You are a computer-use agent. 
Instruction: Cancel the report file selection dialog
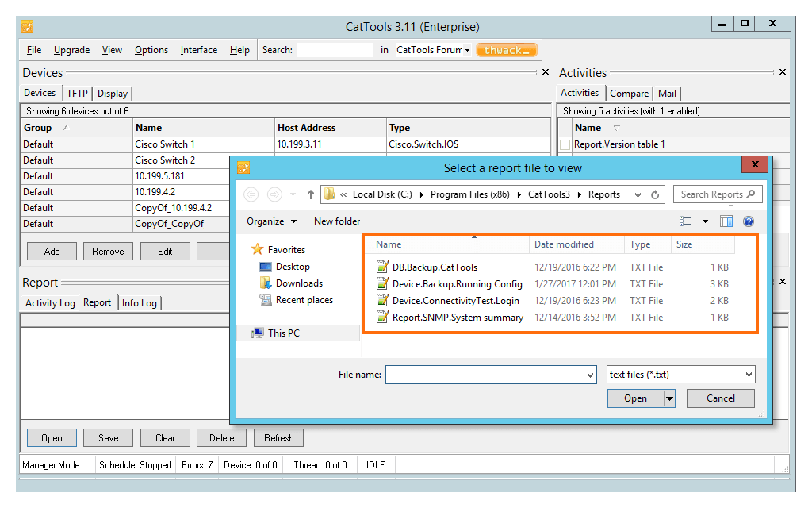[x=720, y=398]
